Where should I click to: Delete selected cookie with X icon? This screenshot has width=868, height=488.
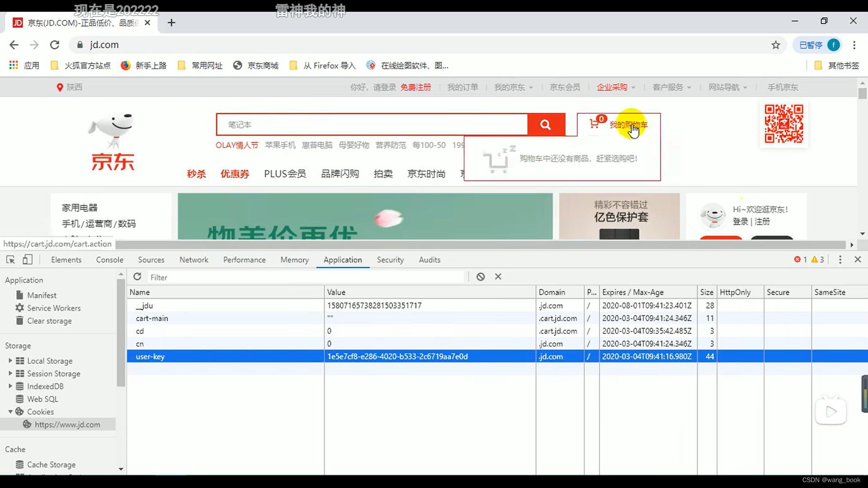pyautogui.click(x=498, y=277)
